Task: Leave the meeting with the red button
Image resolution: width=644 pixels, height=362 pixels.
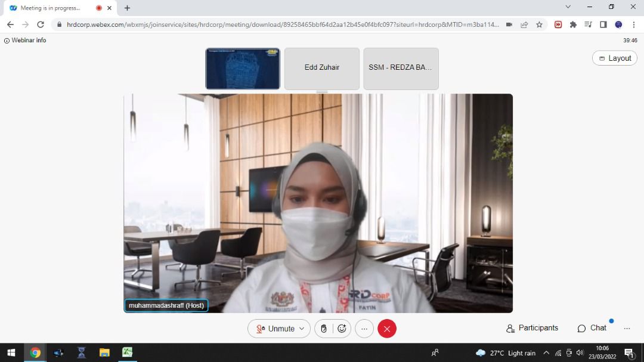Action: tap(387, 329)
